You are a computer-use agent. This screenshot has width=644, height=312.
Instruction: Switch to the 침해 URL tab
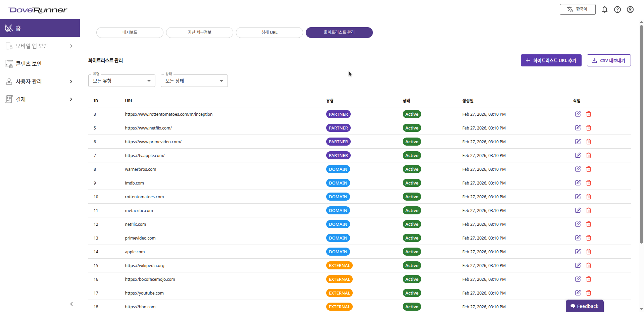[x=269, y=33]
